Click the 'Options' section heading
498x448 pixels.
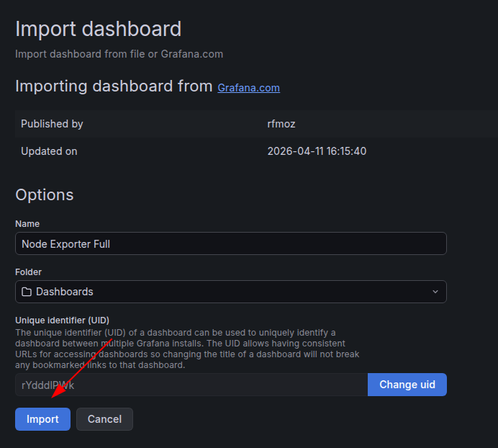click(x=45, y=194)
